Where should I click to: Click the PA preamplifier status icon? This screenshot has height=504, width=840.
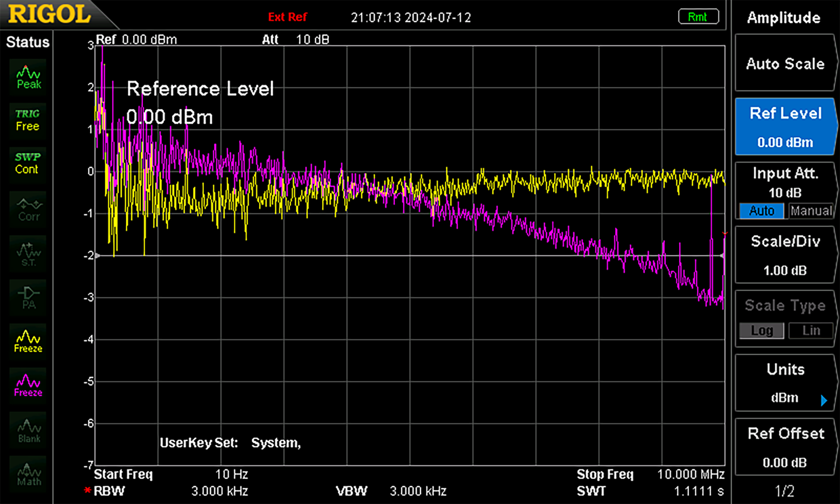pyautogui.click(x=28, y=298)
